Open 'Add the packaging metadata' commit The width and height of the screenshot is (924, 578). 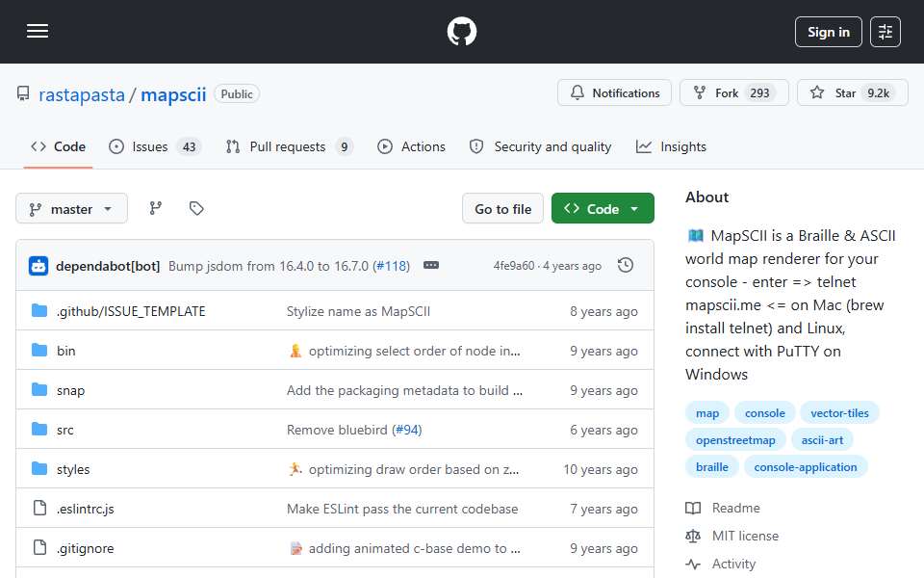click(x=404, y=390)
